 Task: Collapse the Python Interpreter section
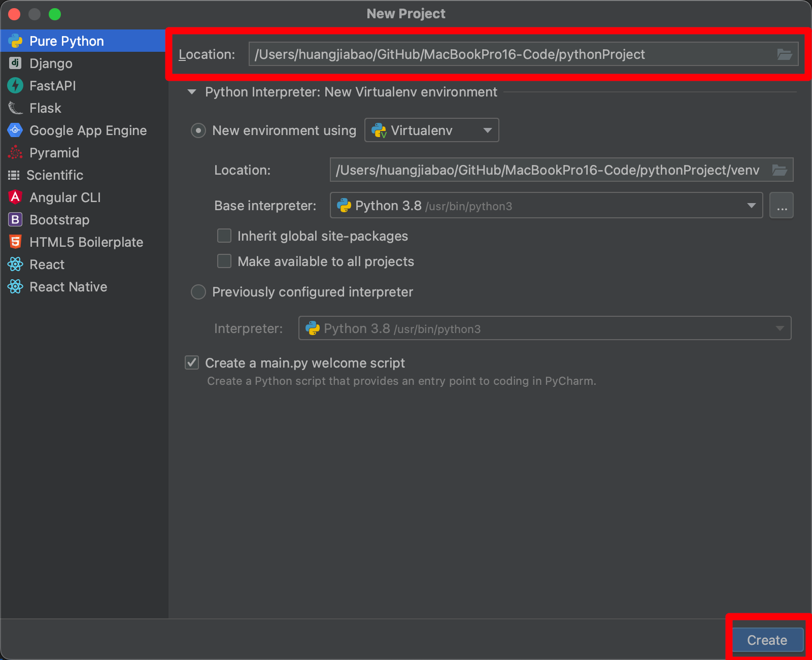click(192, 92)
